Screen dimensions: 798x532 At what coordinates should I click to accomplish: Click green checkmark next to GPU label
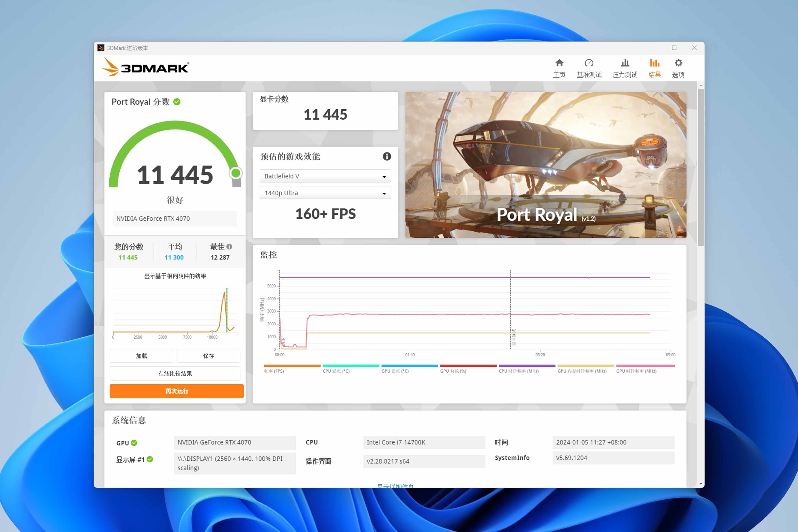pos(134,443)
